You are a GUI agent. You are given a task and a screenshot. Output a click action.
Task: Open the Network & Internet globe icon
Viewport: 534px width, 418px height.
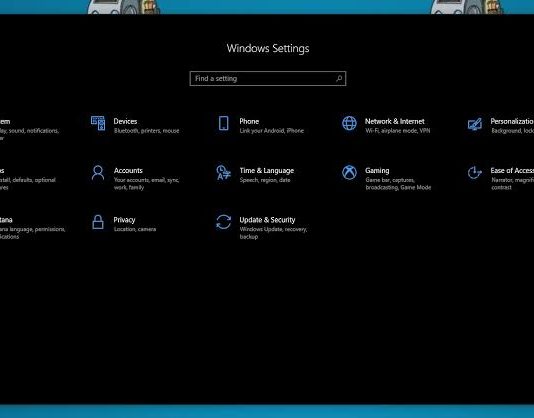coord(349,123)
